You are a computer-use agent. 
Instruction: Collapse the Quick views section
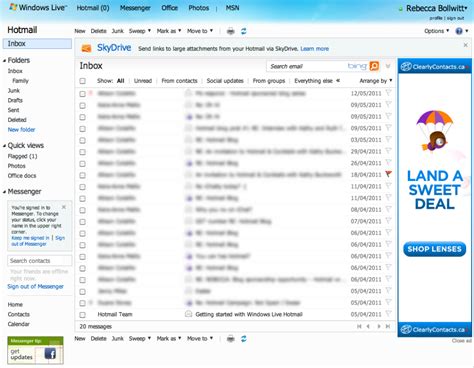(x=4, y=146)
